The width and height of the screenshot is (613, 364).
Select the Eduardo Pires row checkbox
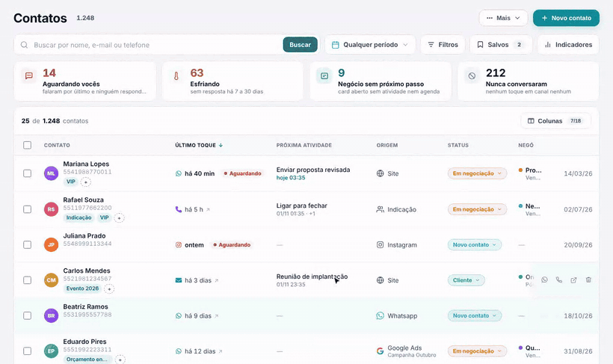click(x=27, y=351)
